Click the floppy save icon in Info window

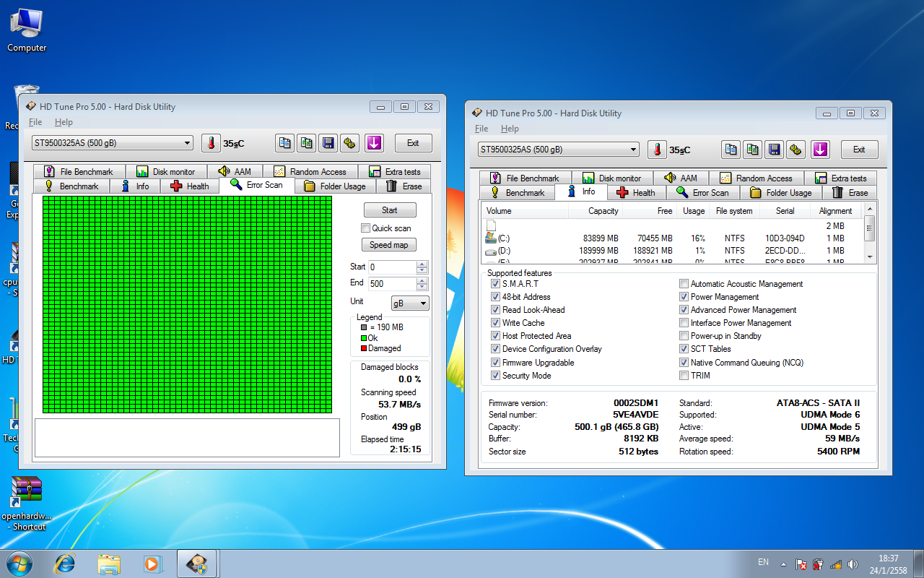[775, 150]
